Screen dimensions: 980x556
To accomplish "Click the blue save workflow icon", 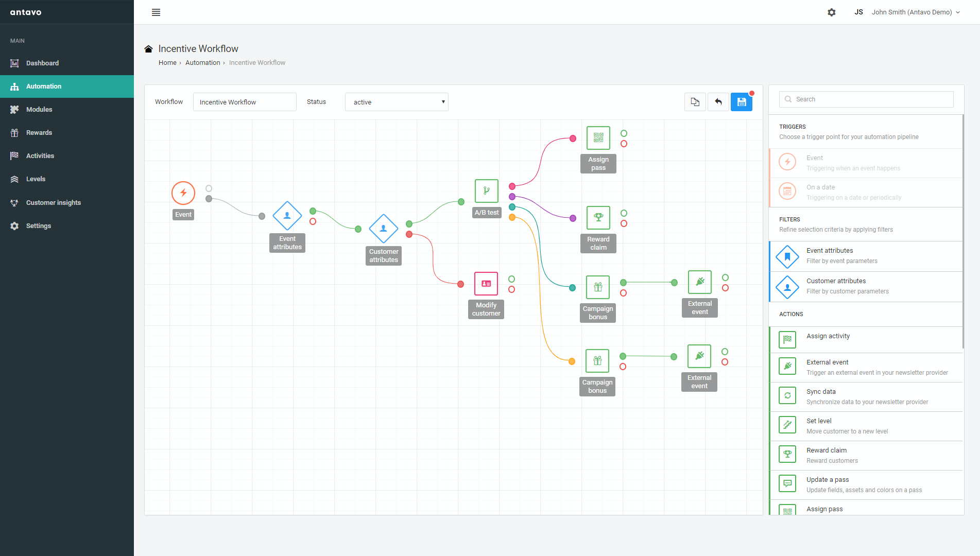I will coord(741,102).
